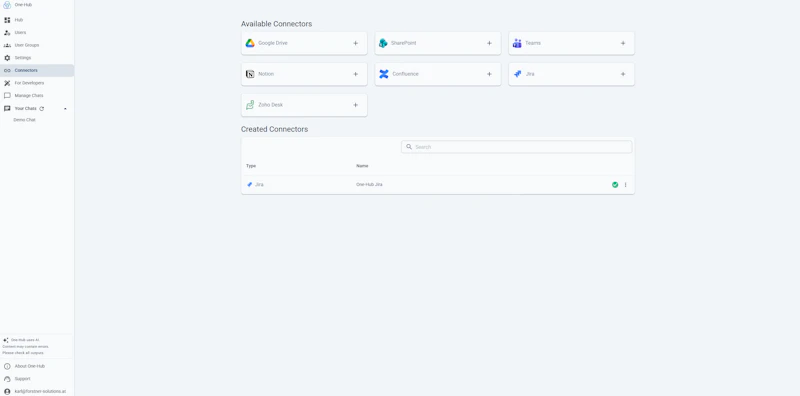This screenshot has width=800, height=396.
Task: Open the Support page
Action: (22, 379)
